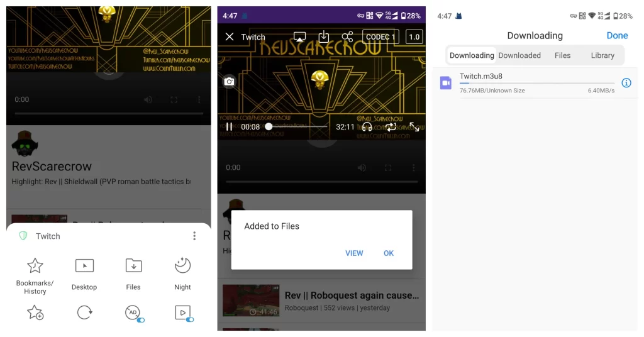This screenshot has width=644, height=337.
Task: Open info icon for Twitch.m3u8 download
Action: tap(626, 83)
